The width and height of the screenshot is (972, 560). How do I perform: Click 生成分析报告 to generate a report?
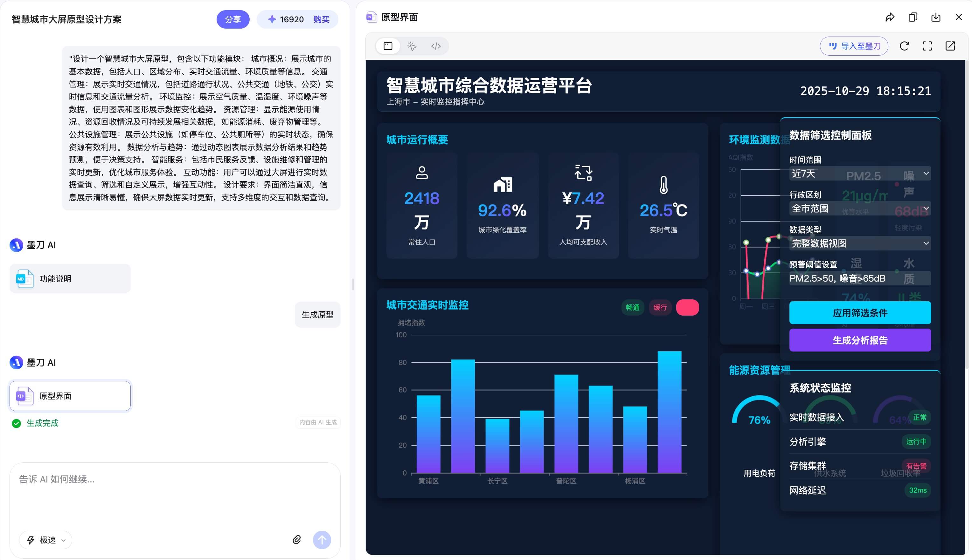[860, 340]
